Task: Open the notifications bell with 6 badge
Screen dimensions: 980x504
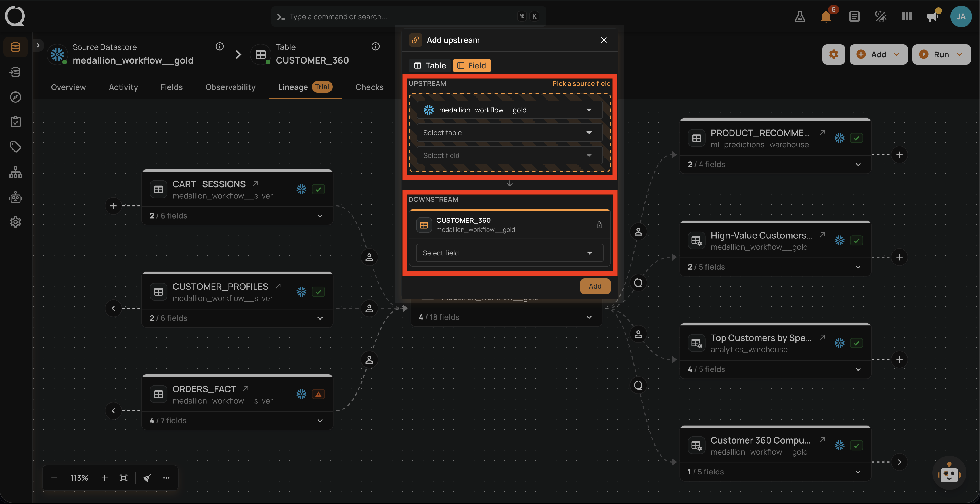Action: click(x=826, y=16)
